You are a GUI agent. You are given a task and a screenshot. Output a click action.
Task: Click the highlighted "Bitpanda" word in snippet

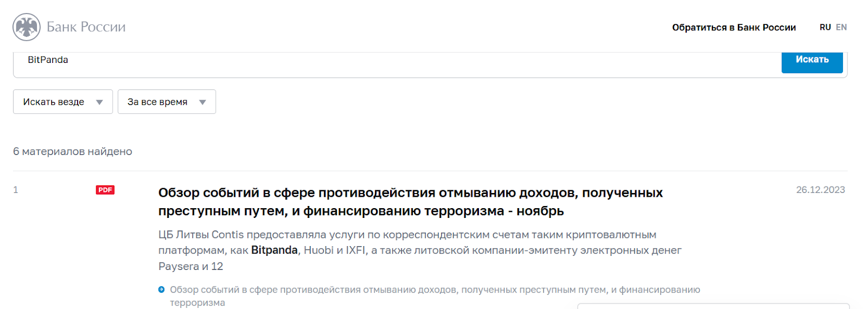tap(275, 250)
